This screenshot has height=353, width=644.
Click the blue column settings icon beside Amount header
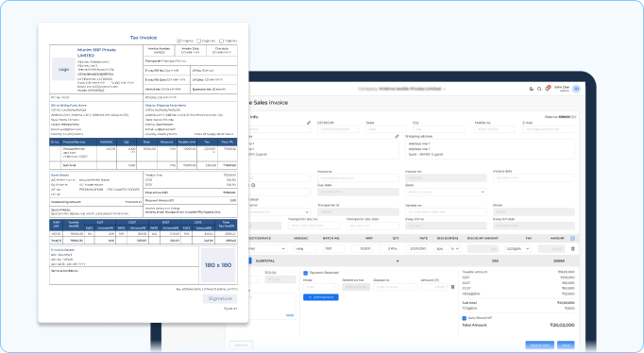(572, 238)
